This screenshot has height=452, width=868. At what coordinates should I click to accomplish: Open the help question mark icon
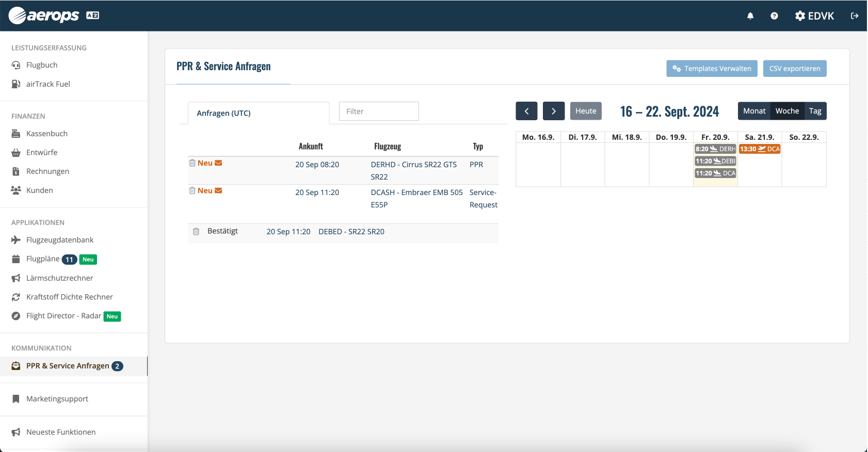pyautogui.click(x=774, y=16)
